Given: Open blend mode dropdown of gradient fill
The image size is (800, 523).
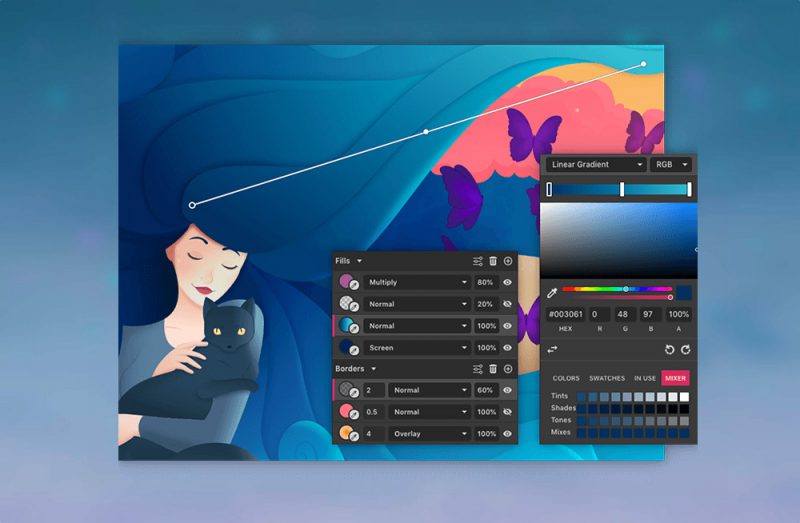Looking at the screenshot, I should 417,326.
